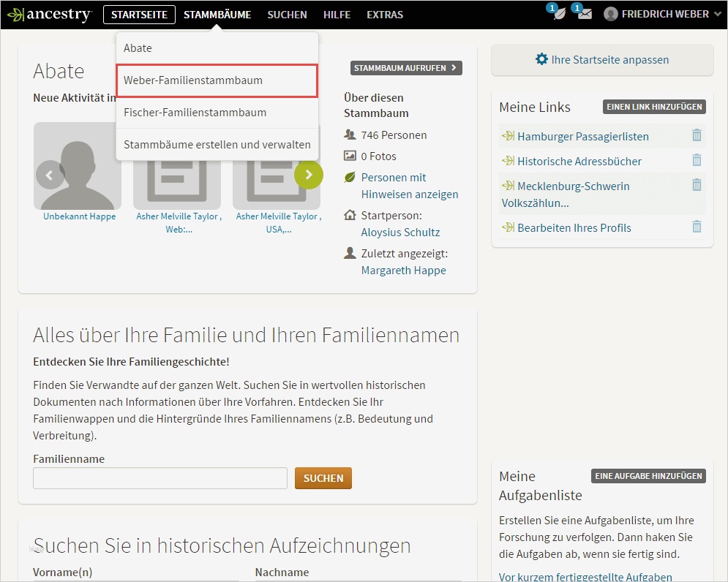Select Fischer-Familienstammbaum from the dropdown
This screenshot has width=728, height=582.
point(217,113)
